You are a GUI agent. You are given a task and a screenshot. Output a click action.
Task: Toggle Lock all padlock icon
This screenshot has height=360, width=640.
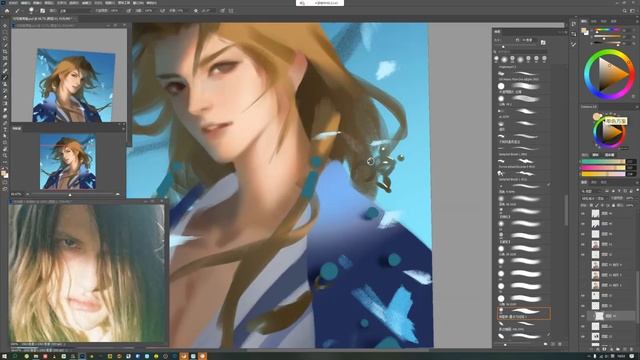613,205
